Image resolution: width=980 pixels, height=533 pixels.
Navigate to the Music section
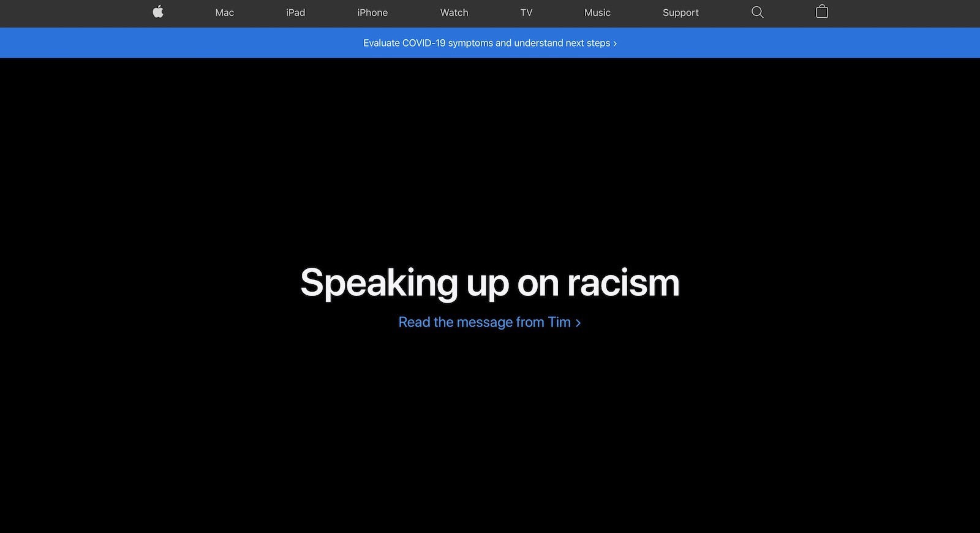tap(597, 13)
